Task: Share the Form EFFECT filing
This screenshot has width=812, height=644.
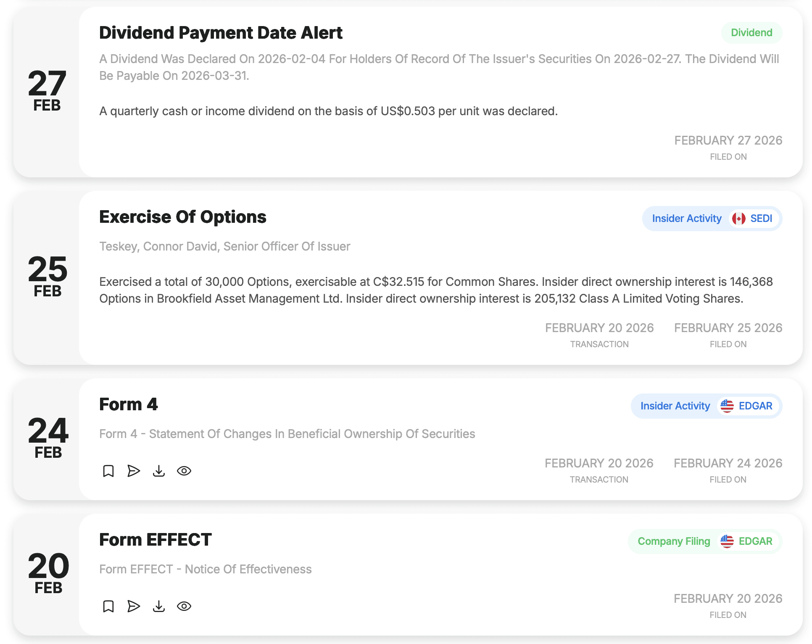Action: tap(134, 607)
